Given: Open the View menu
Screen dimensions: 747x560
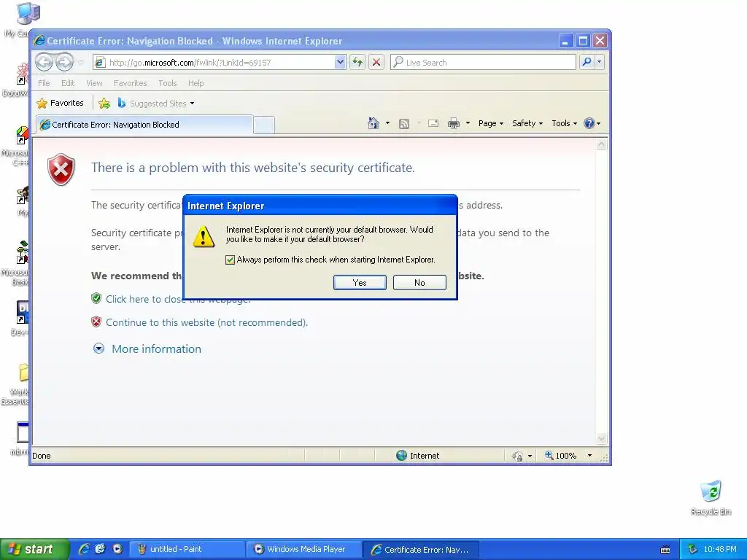Looking at the screenshot, I should coord(94,83).
